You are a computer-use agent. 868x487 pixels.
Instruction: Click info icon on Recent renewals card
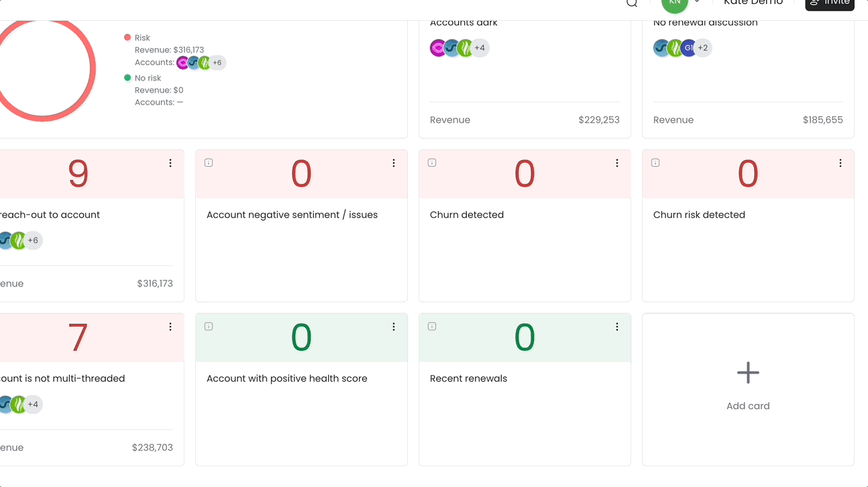pyautogui.click(x=432, y=327)
